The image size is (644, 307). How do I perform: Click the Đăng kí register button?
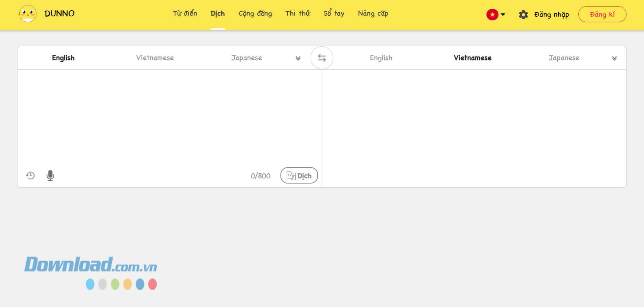point(602,15)
